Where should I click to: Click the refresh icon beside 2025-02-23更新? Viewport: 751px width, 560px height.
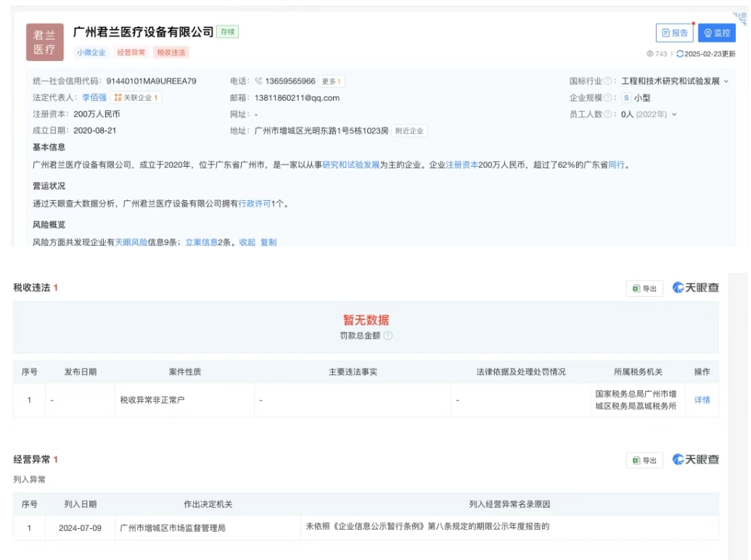tap(681, 54)
